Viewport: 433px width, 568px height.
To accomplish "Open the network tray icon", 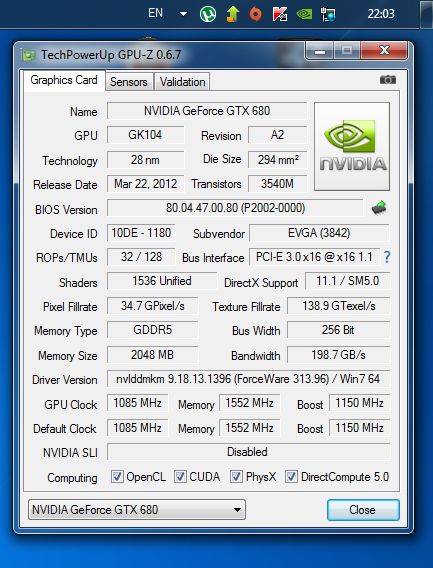I will (328, 14).
